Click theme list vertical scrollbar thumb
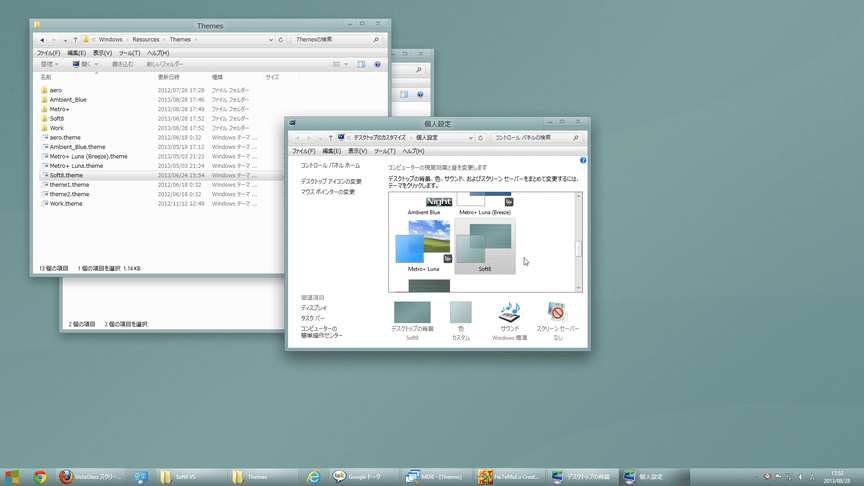The image size is (864, 486). click(579, 249)
